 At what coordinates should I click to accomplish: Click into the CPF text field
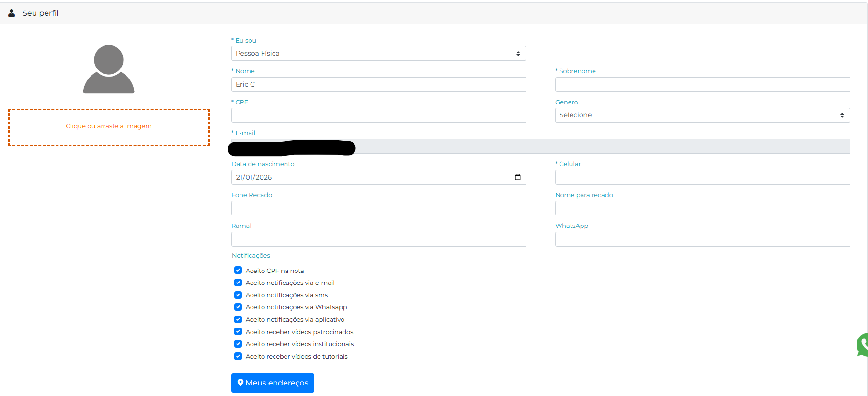378,115
